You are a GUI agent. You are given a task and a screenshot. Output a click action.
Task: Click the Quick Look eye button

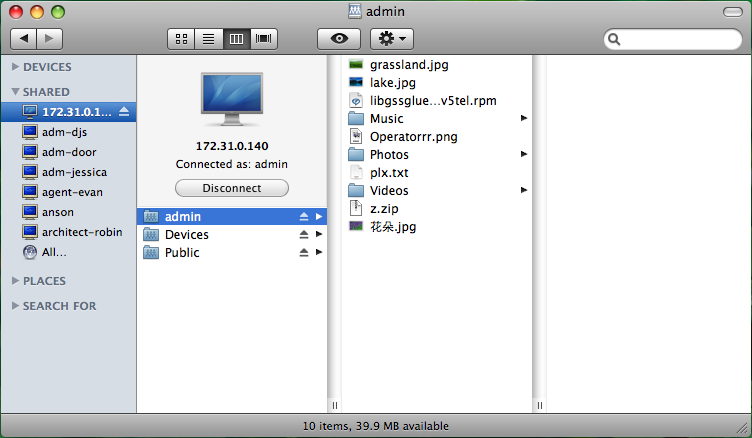coord(339,39)
